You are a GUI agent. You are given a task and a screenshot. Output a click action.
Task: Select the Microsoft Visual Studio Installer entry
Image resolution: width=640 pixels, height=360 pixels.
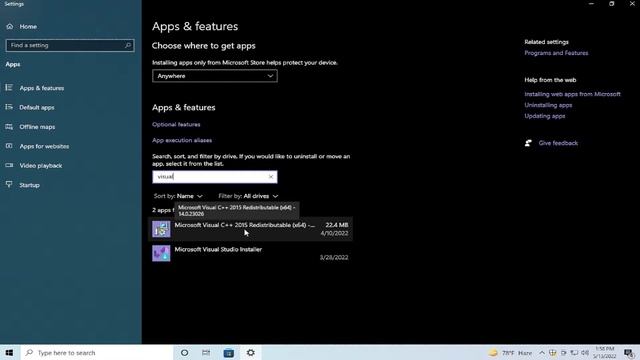click(252, 253)
